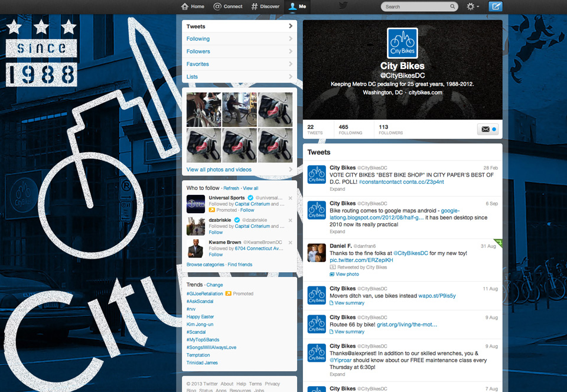Change the Trends location
The image size is (567, 392).
coord(215,285)
